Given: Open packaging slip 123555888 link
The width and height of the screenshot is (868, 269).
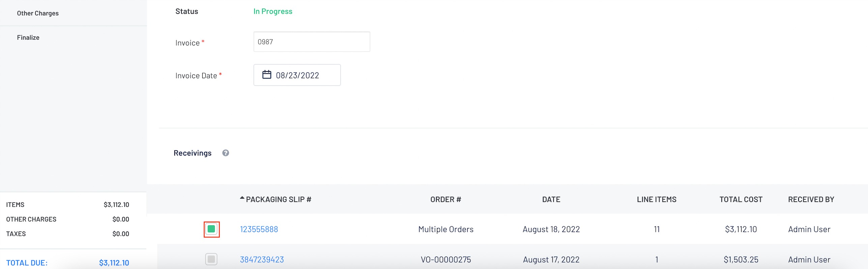Looking at the screenshot, I should [x=259, y=229].
